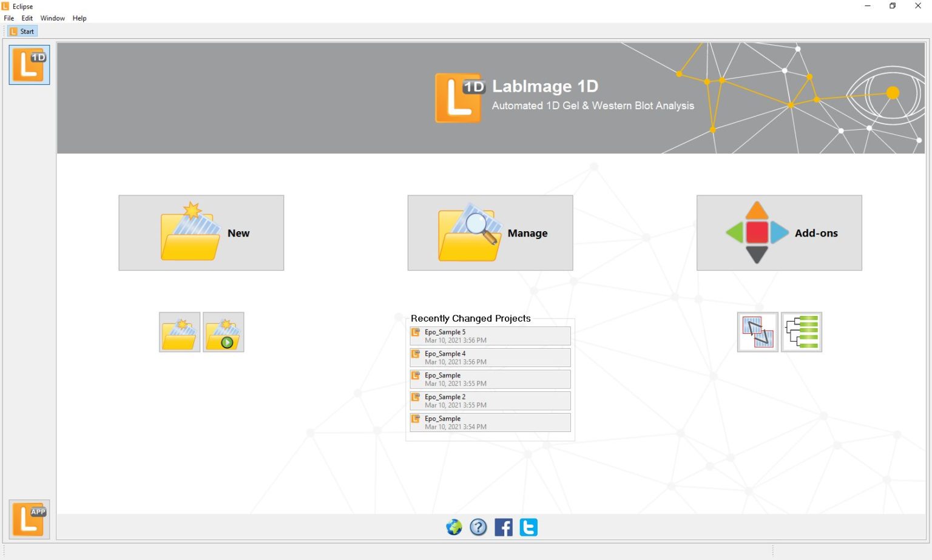Image resolution: width=932 pixels, height=560 pixels.
Task: Open the Twitter page icon
Action: (528, 527)
